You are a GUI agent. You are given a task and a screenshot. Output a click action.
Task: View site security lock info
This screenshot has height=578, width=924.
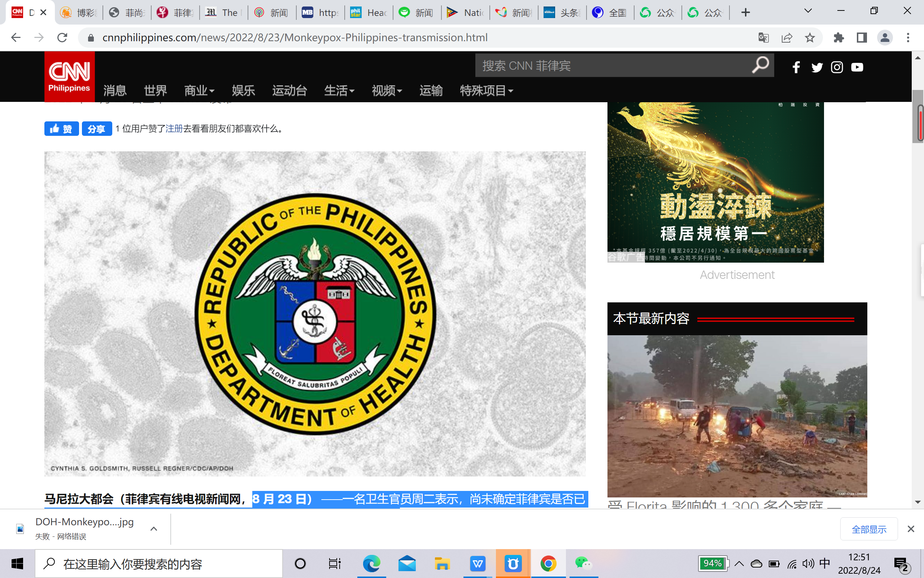pyautogui.click(x=91, y=38)
